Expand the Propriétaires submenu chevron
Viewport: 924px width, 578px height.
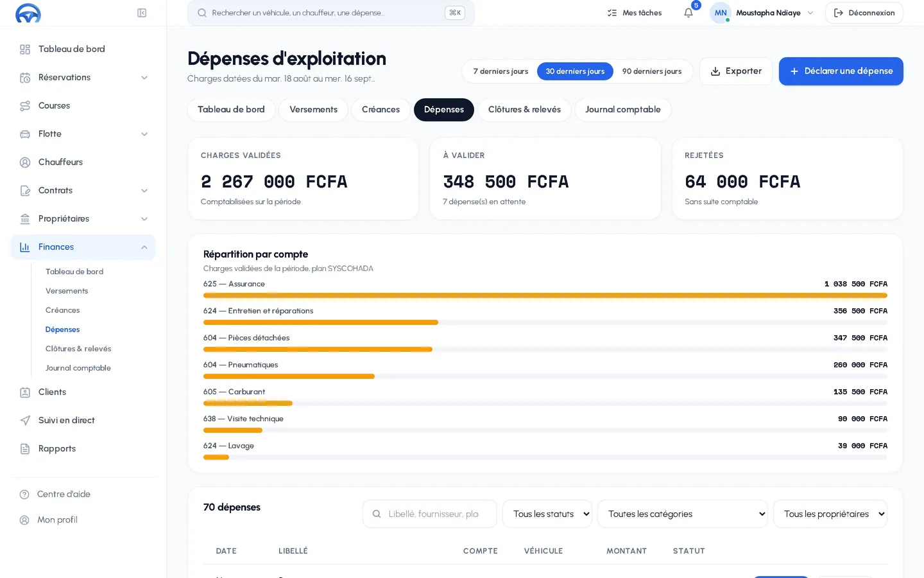[x=144, y=219]
